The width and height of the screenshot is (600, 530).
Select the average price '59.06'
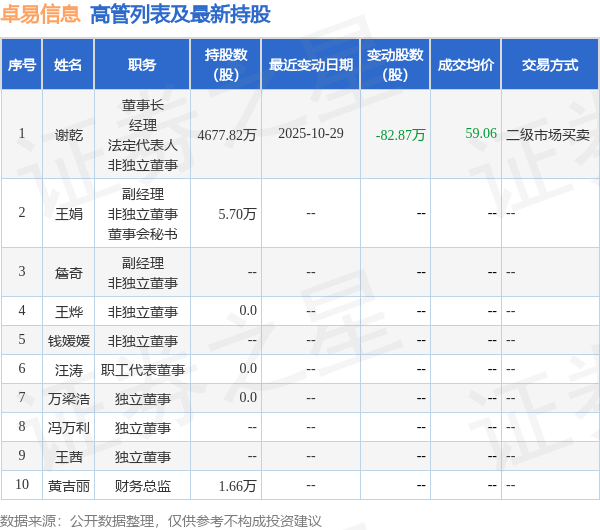[x=481, y=133]
